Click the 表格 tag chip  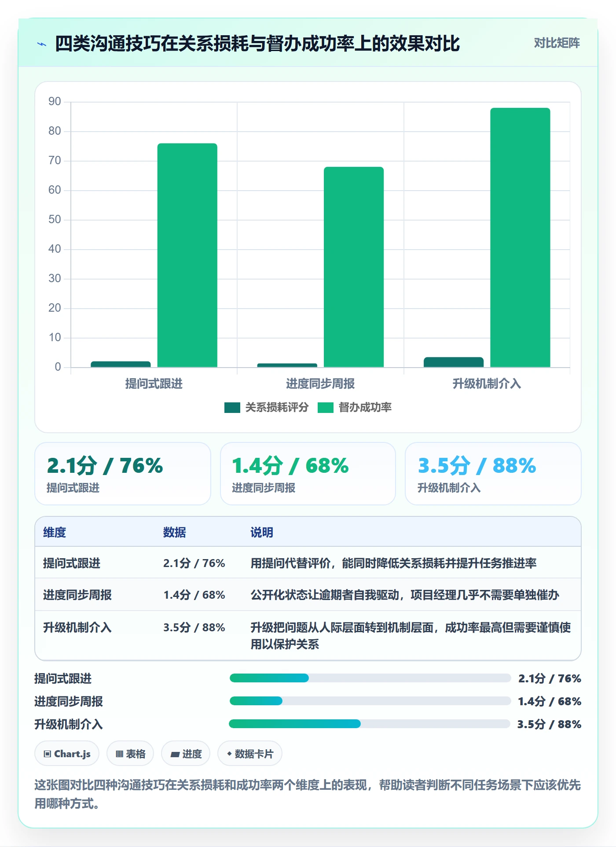[x=130, y=754]
